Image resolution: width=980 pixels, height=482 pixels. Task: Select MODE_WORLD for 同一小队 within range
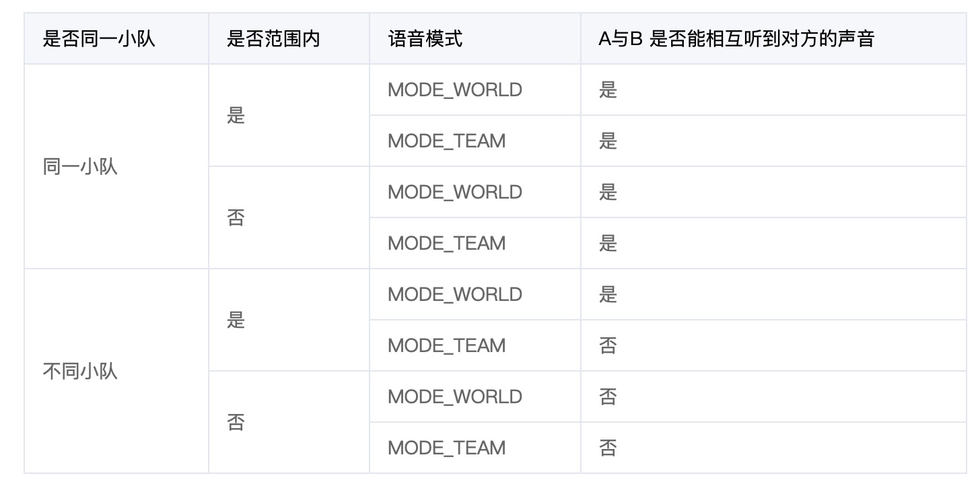tap(455, 90)
